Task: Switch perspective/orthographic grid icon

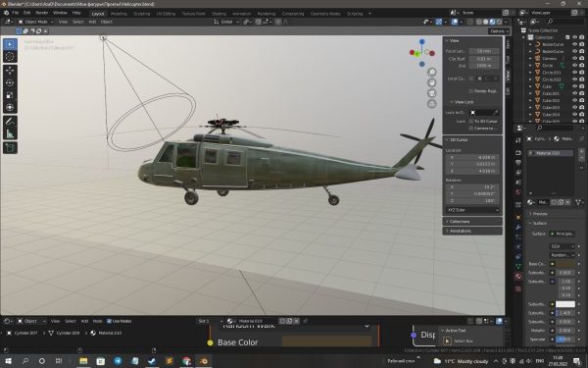Action: [432, 104]
